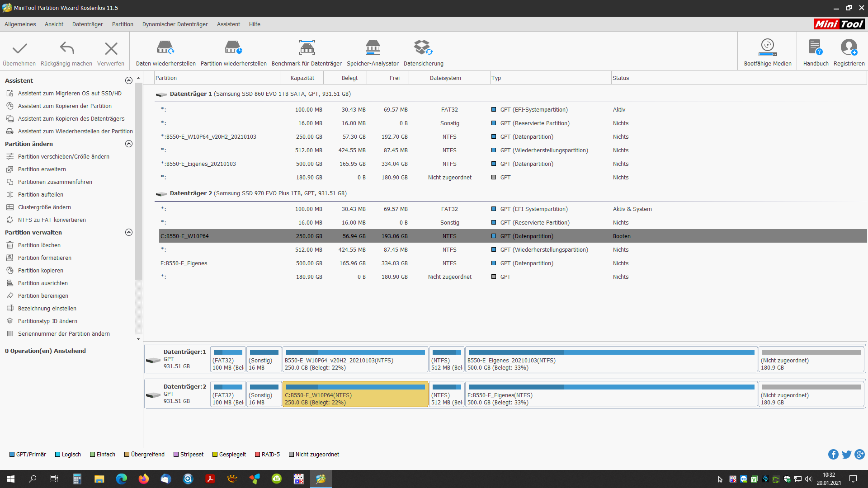Collapse the Assistent sidebar section
This screenshot has width=868, height=488.
(129, 80)
